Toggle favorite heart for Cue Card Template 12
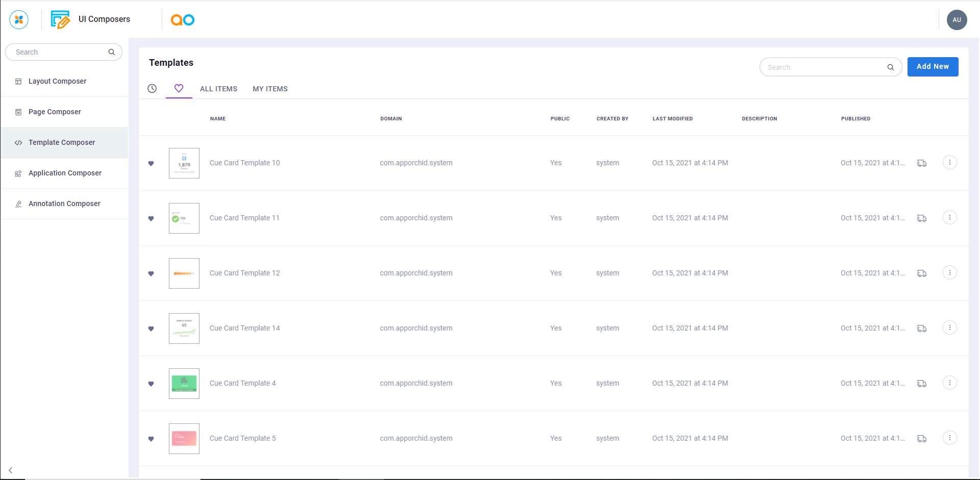 pos(151,274)
